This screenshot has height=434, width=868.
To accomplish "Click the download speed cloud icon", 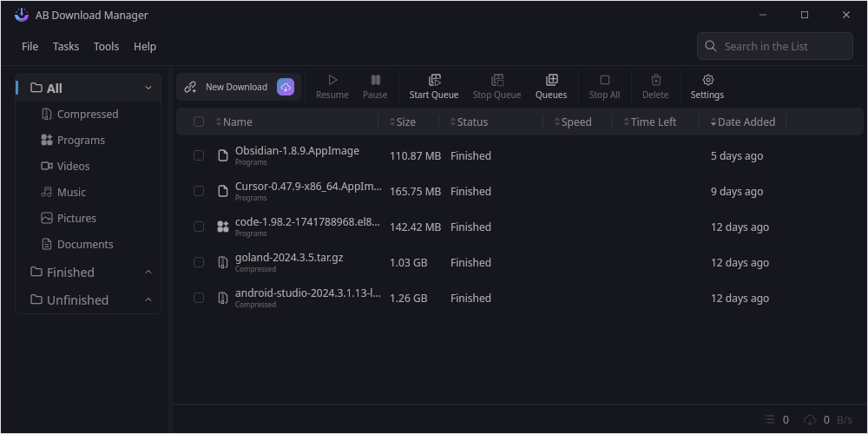I will (810, 419).
